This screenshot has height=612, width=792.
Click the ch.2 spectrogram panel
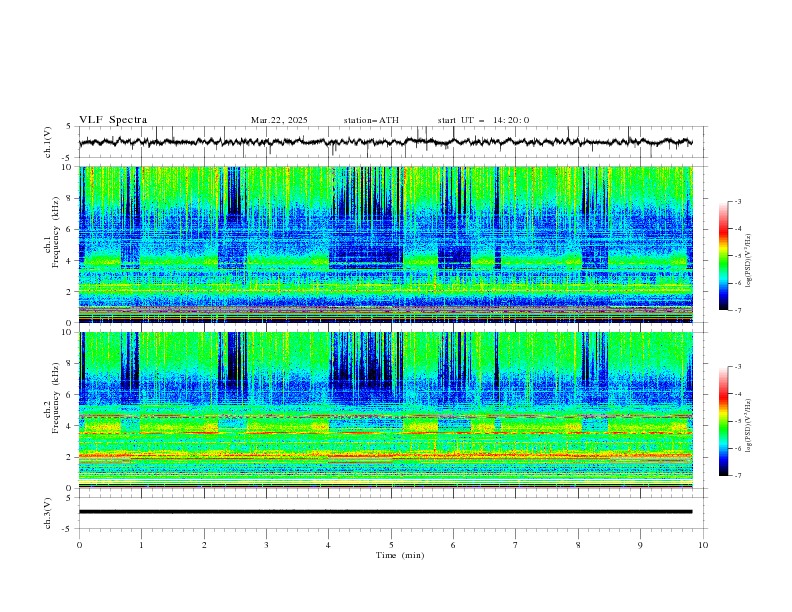[385, 410]
